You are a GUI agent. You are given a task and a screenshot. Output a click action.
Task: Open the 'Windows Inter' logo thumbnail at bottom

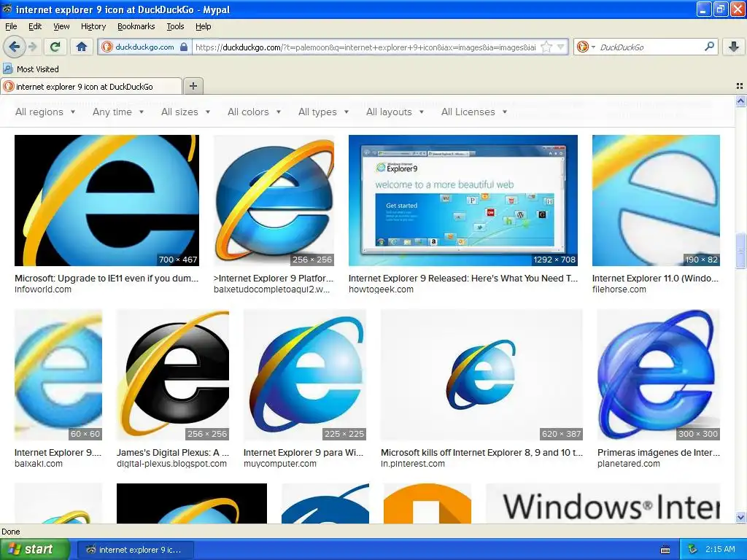click(603, 504)
